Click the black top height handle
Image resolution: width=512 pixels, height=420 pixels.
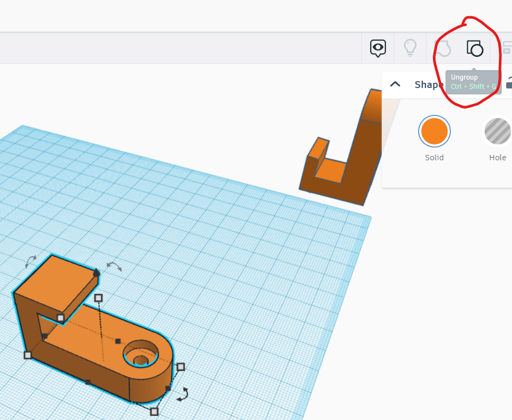[x=98, y=273]
